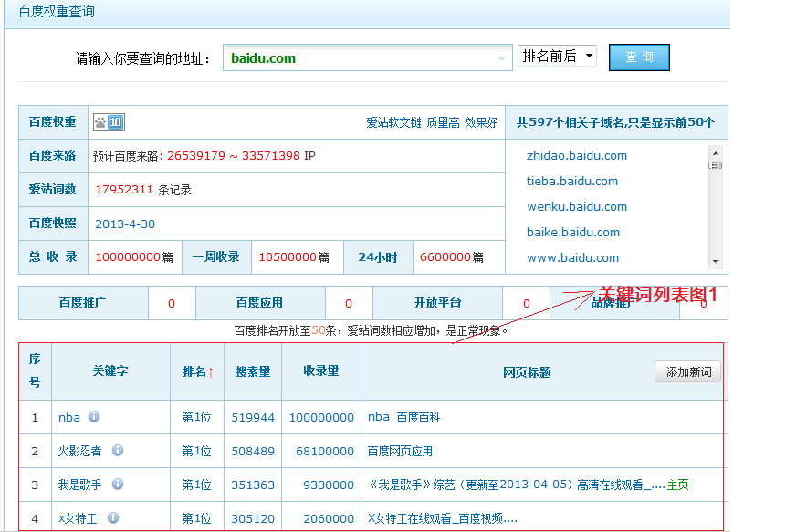Click the 爱站软文链 link
The height and width of the screenshot is (532, 796).
click(x=393, y=122)
